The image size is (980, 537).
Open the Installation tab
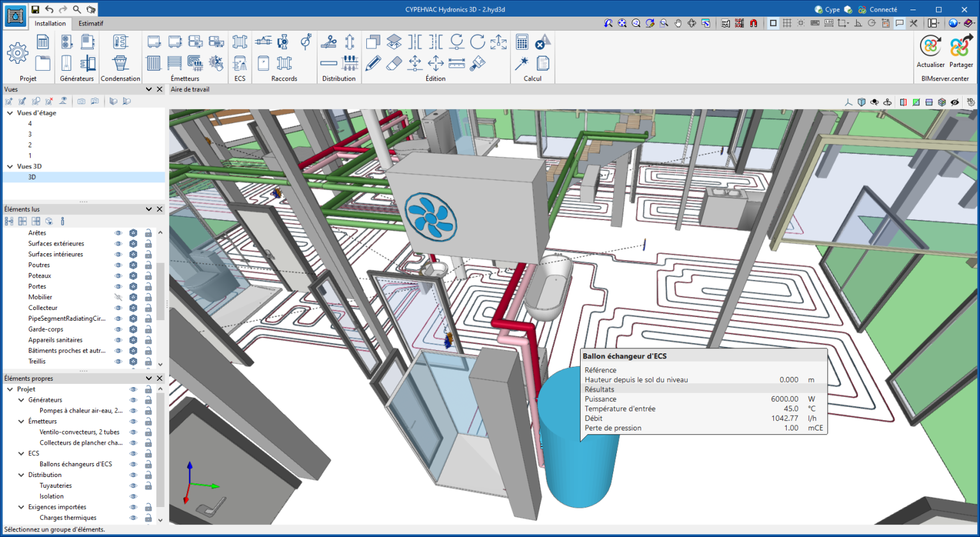[50, 24]
